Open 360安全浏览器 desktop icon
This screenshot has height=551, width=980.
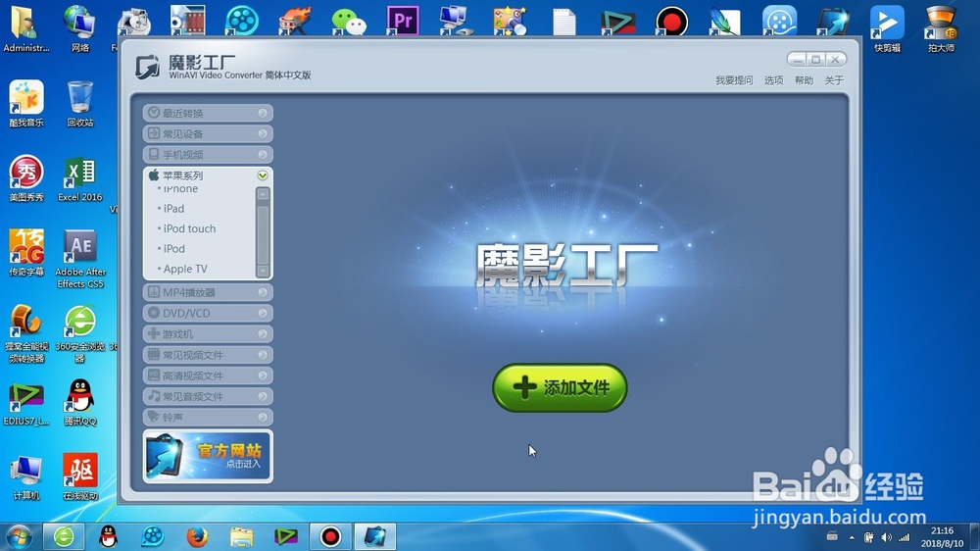point(80,334)
